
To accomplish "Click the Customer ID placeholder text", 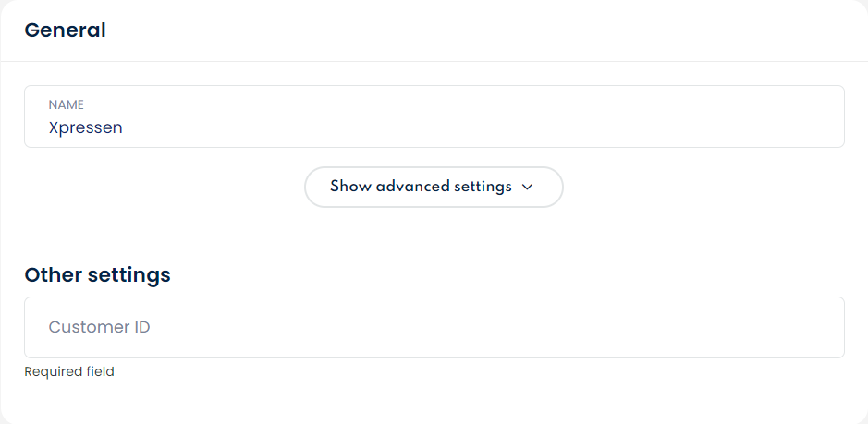I will click(99, 327).
